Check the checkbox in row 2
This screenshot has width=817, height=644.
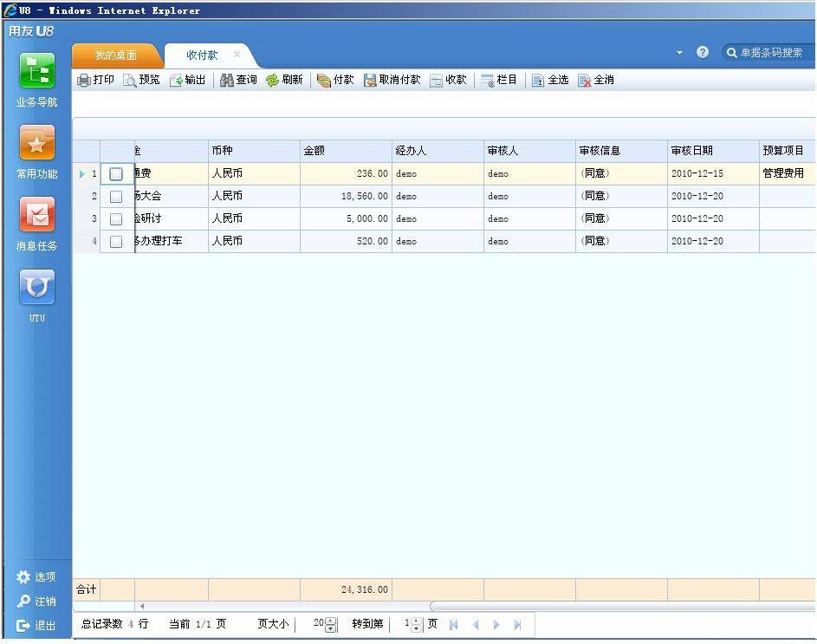pos(116,196)
